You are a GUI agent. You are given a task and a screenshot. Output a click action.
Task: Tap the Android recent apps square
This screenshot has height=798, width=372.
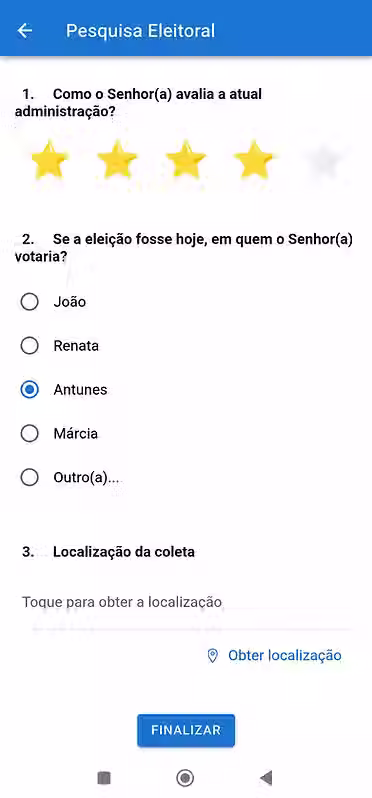pyautogui.click(x=104, y=778)
